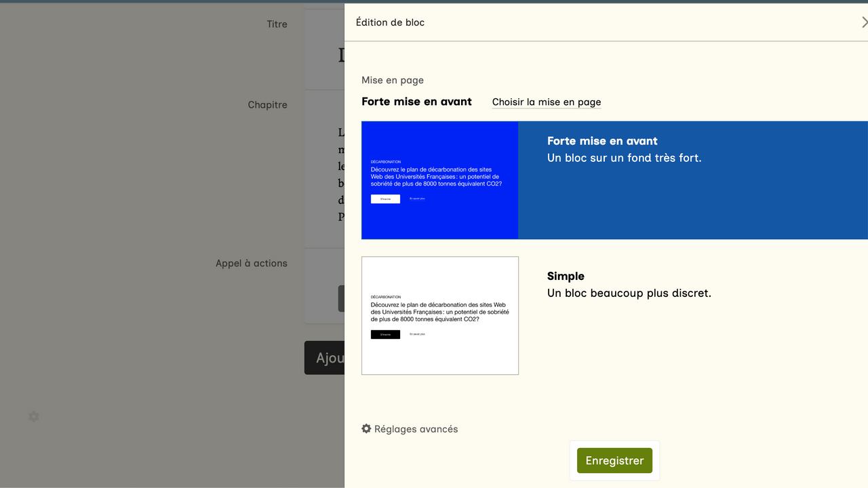Select the blue Forte mise en avant thumbnail
Viewport: 868px width, 488px height.
(x=439, y=180)
